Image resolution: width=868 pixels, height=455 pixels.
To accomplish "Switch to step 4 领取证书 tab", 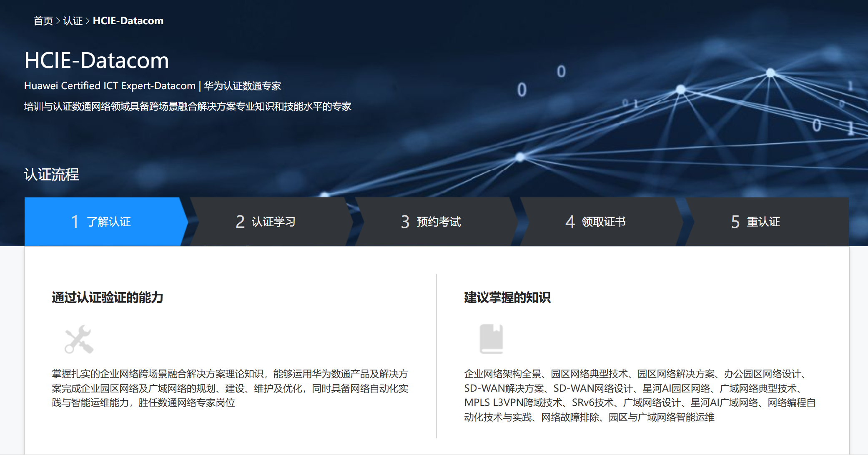I will pos(601,222).
